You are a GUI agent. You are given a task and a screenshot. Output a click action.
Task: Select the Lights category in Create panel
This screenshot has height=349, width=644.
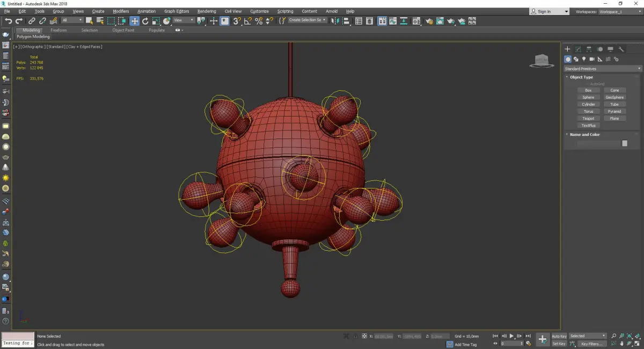[584, 59]
